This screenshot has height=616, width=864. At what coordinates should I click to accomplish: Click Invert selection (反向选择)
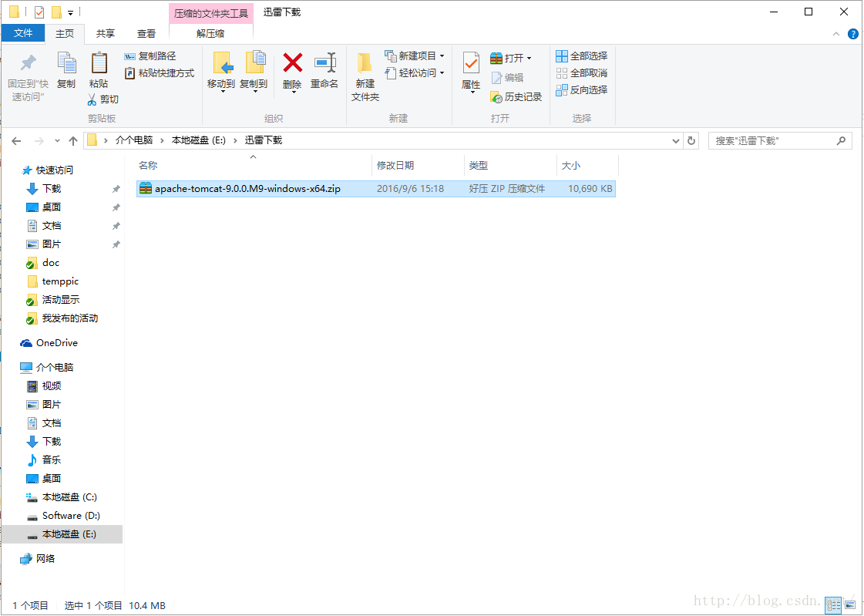tap(581, 89)
